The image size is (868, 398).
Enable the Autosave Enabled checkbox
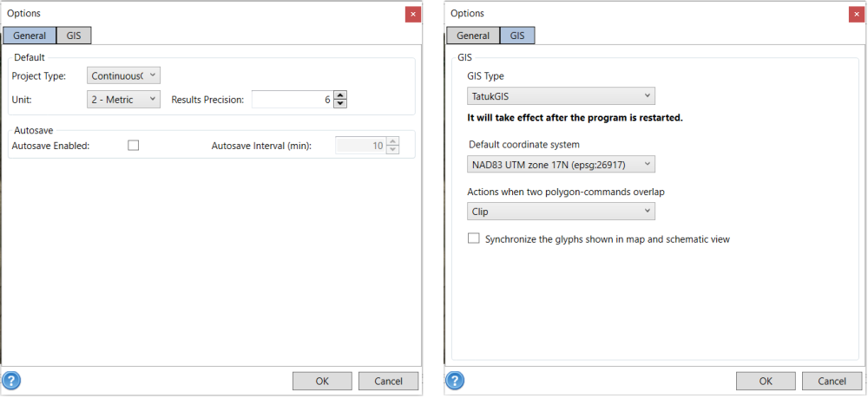coord(133,146)
